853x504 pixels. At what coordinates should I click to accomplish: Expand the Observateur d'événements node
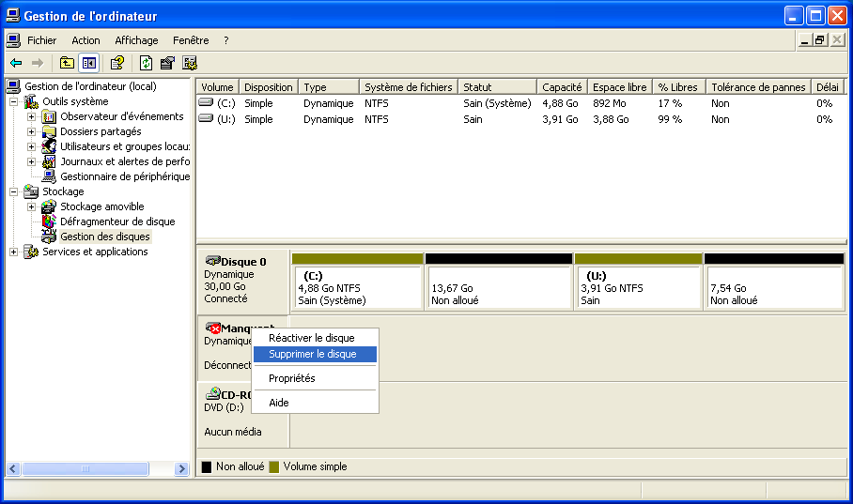click(32, 116)
